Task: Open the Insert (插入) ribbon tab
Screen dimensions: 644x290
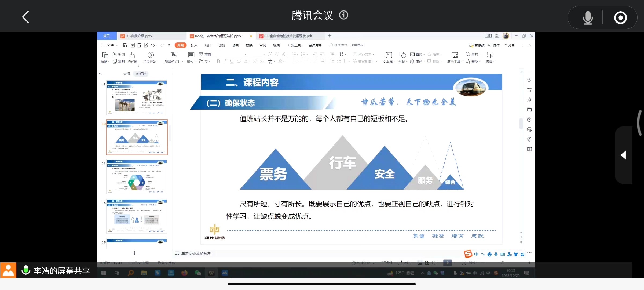Action: pyautogui.click(x=194, y=45)
